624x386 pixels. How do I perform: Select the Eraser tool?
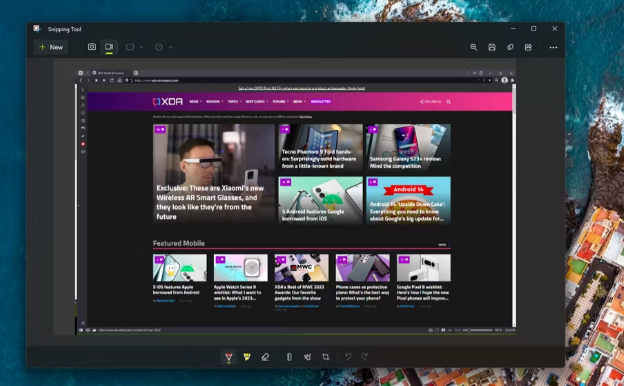point(265,357)
